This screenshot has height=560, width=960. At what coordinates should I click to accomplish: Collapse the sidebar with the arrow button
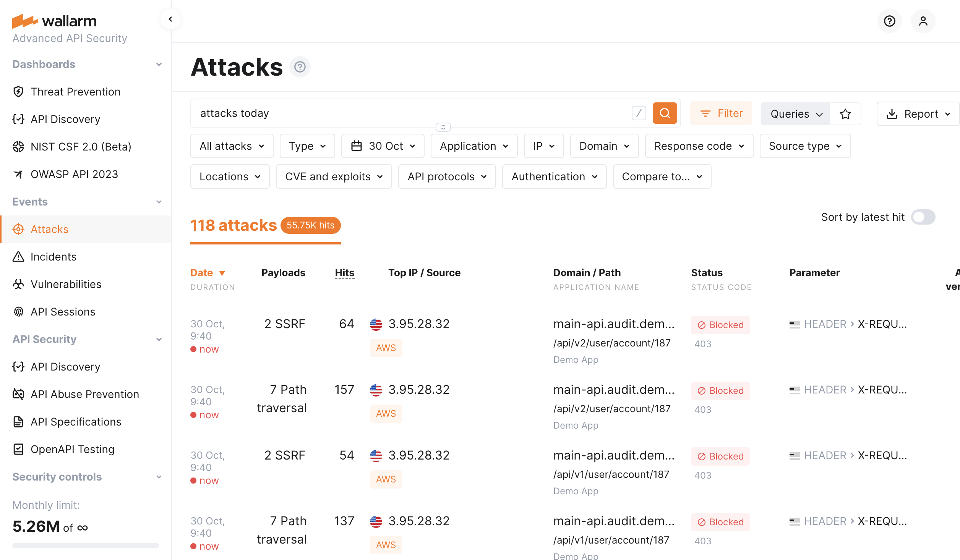(x=170, y=19)
